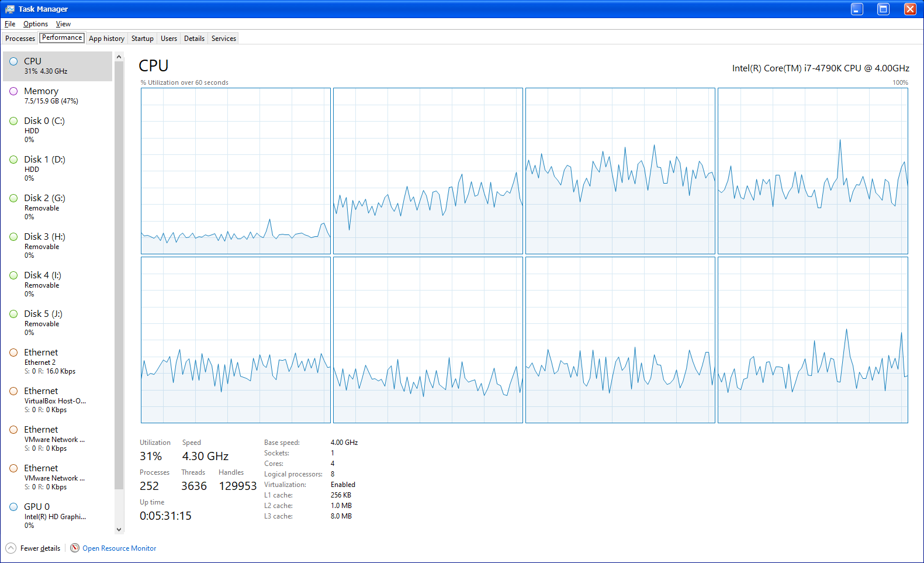Click the Speed 4.30 GHz value
The width and height of the screenshot is (924, 563).
click(205, 456)
